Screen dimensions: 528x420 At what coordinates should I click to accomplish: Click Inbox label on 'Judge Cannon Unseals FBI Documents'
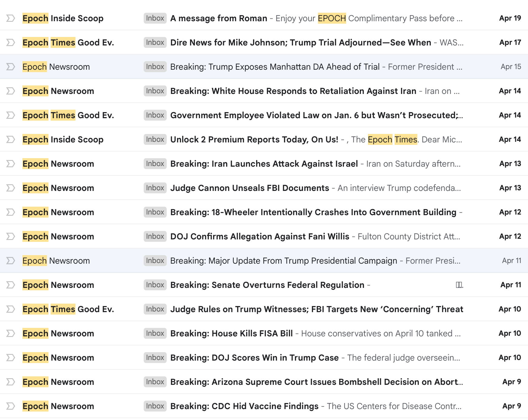(155, 188)
